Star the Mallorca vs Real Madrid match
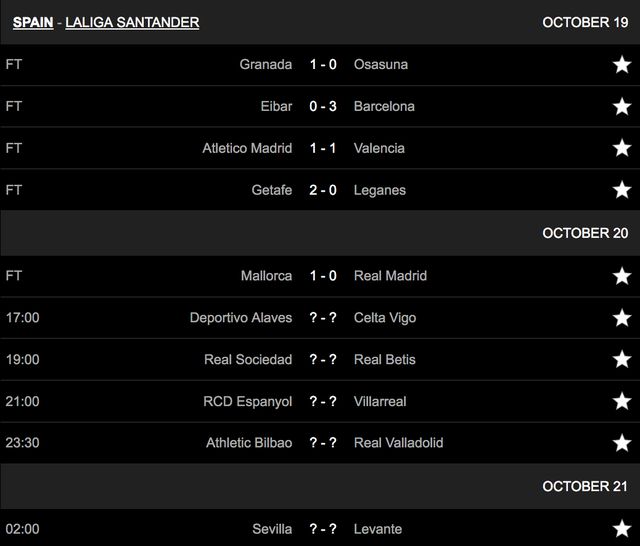The image size is (640, 546). click(622, 276)
